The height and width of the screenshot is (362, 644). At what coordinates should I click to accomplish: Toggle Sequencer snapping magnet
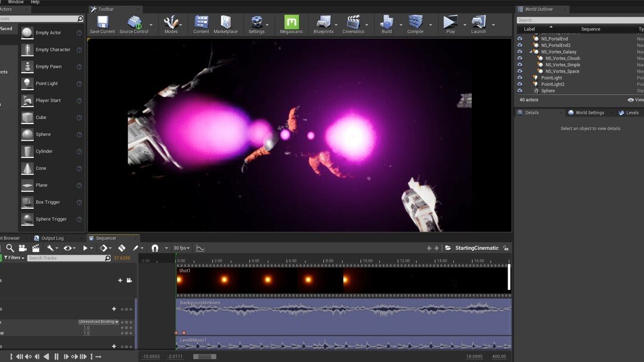click(x=155, y=248)
